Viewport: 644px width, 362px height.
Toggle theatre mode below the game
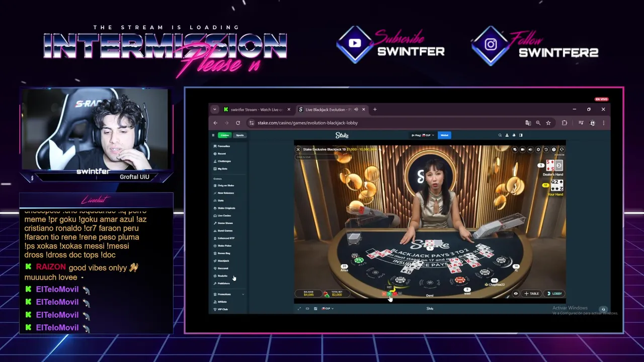307,309
